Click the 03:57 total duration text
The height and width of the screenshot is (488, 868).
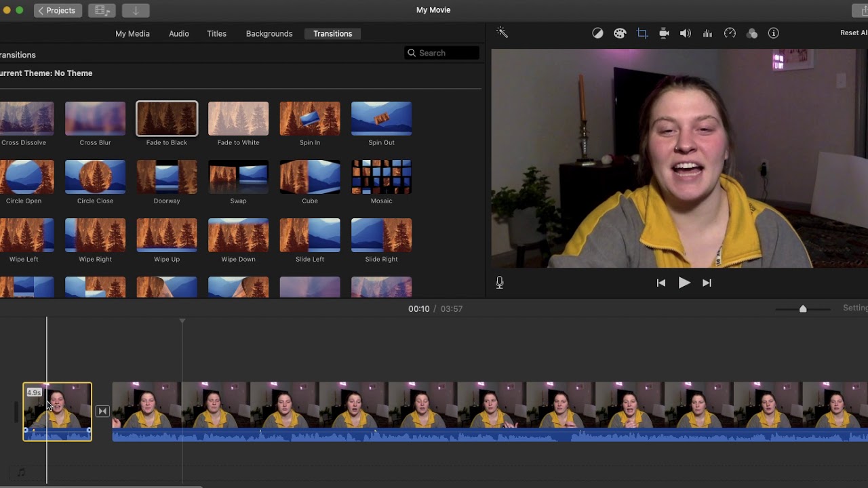[452, 308]
